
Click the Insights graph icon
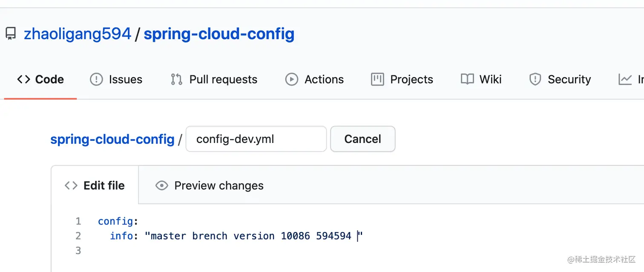point(625,79)
